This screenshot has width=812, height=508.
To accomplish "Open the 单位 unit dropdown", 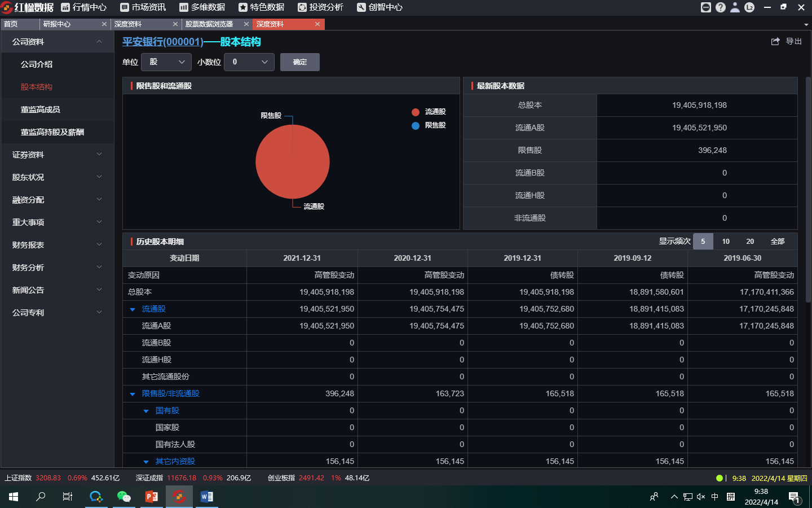I will tap(166, 62).
